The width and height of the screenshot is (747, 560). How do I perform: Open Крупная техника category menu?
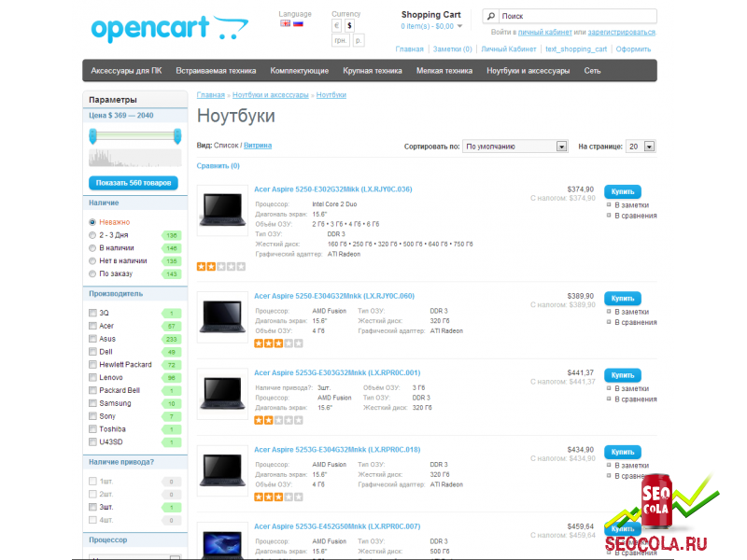click(373, 71)
